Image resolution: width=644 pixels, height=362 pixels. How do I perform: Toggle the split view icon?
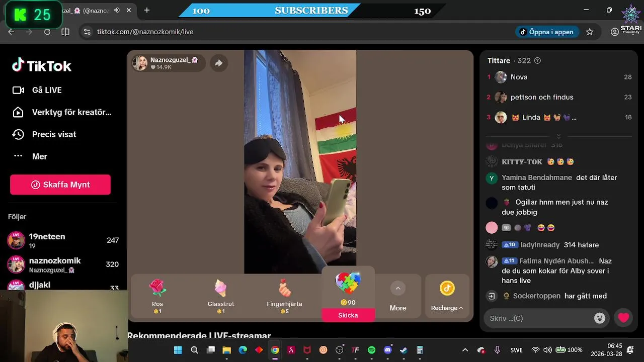point(65,32)
